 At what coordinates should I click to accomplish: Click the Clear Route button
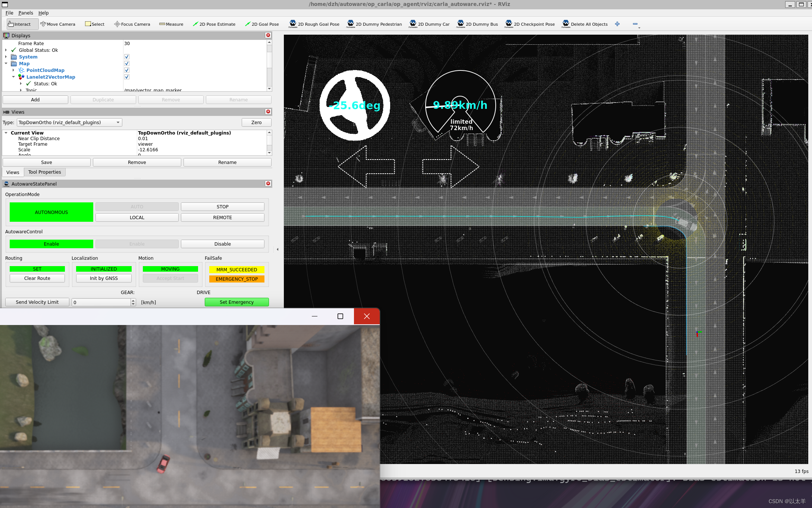[37, 278]
